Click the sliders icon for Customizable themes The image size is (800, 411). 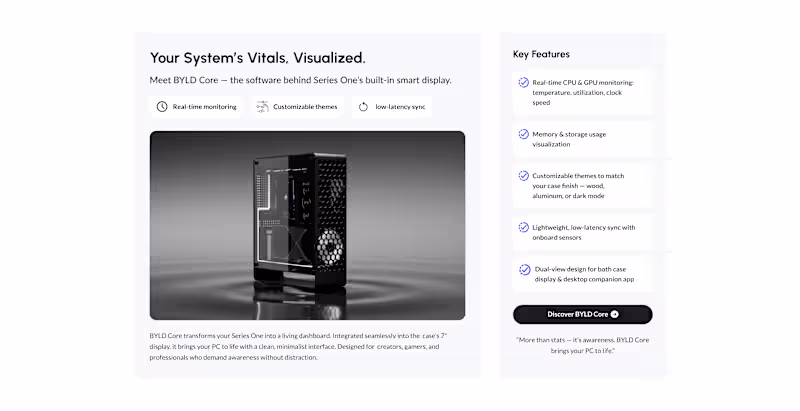262,107
